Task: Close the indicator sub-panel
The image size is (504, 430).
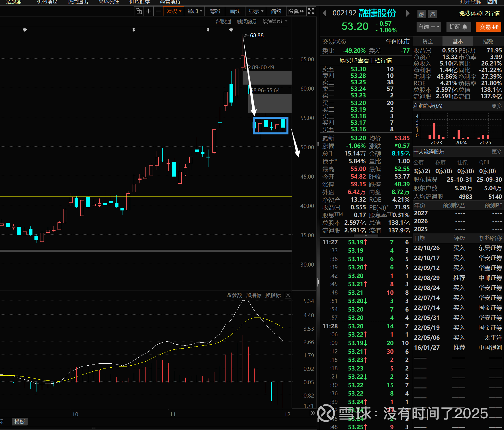Action: pyautogui.click(x=288, y=295)
